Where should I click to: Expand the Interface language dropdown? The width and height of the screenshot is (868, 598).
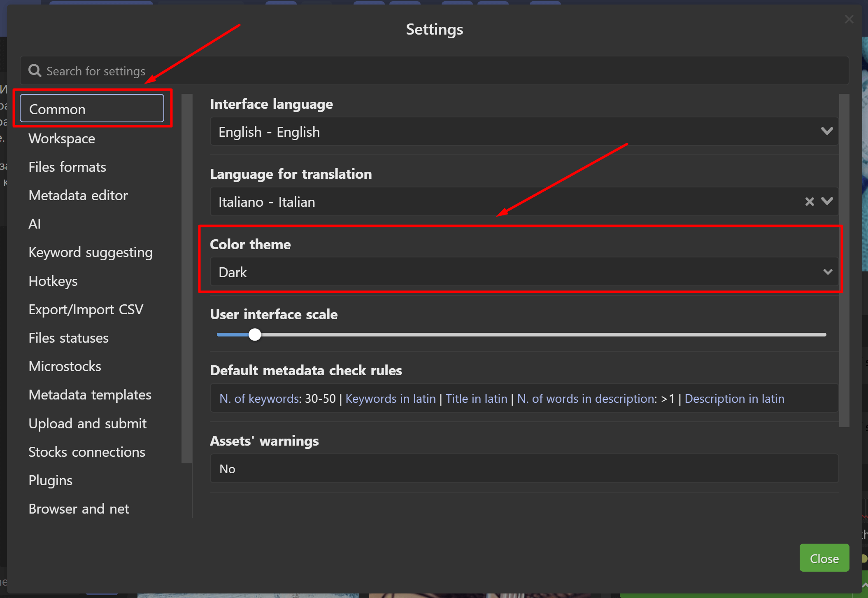[826, 131]
